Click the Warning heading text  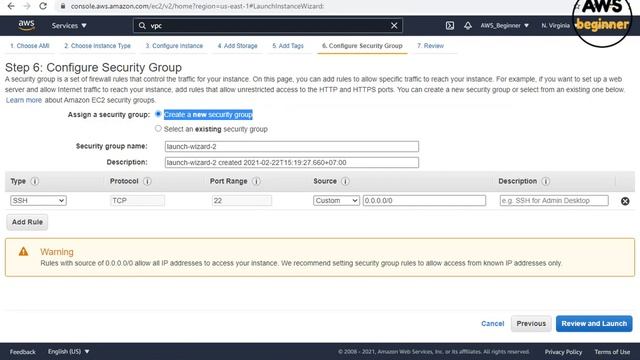click(57, 252)
